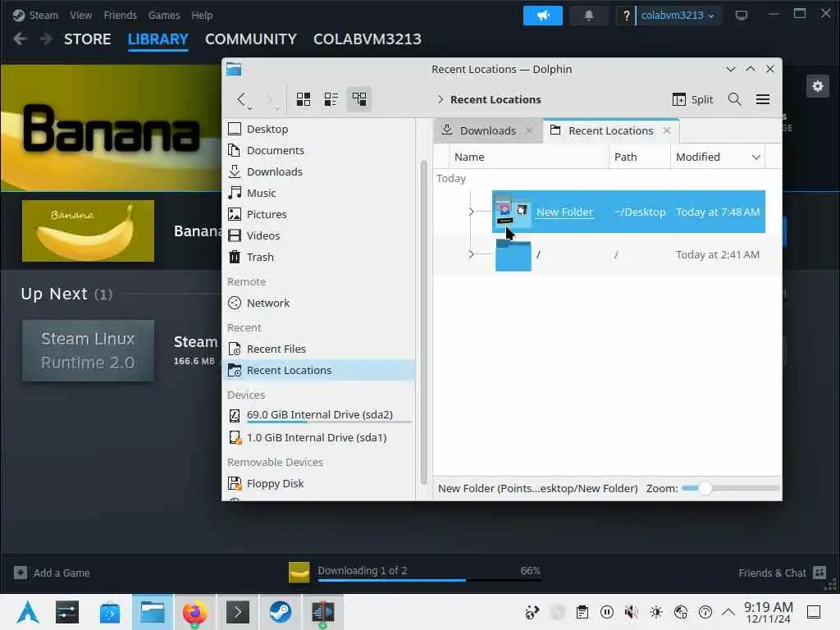
Task: Close the Recent Locations tab
Action: [666, 130]
